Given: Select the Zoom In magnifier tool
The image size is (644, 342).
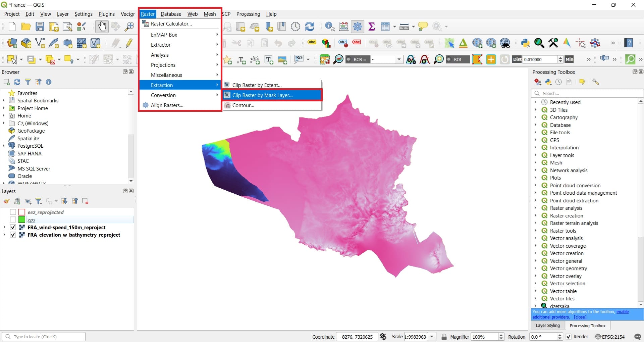Looking at the screenshot, I should 129,27.
